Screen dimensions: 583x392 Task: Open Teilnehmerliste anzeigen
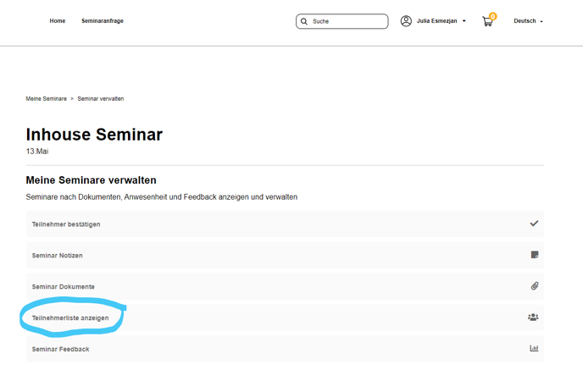(70, 318)
